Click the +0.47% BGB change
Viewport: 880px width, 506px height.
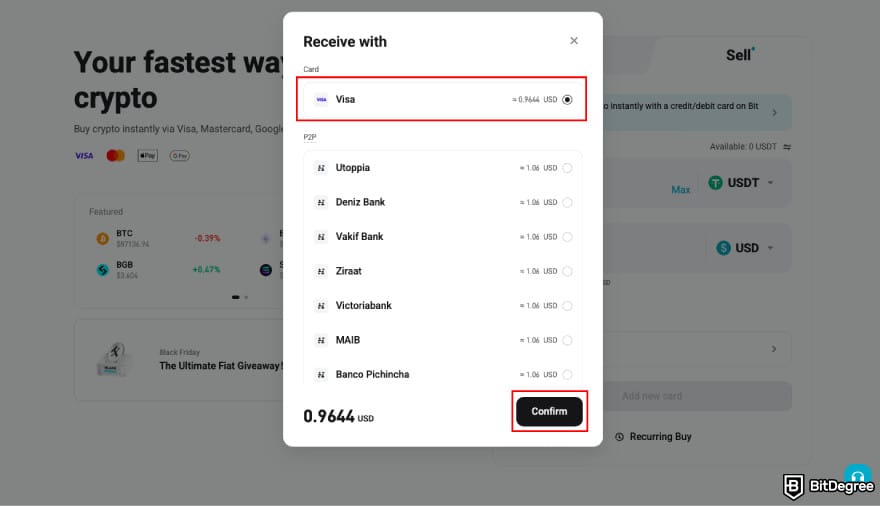tap(206, 270)
